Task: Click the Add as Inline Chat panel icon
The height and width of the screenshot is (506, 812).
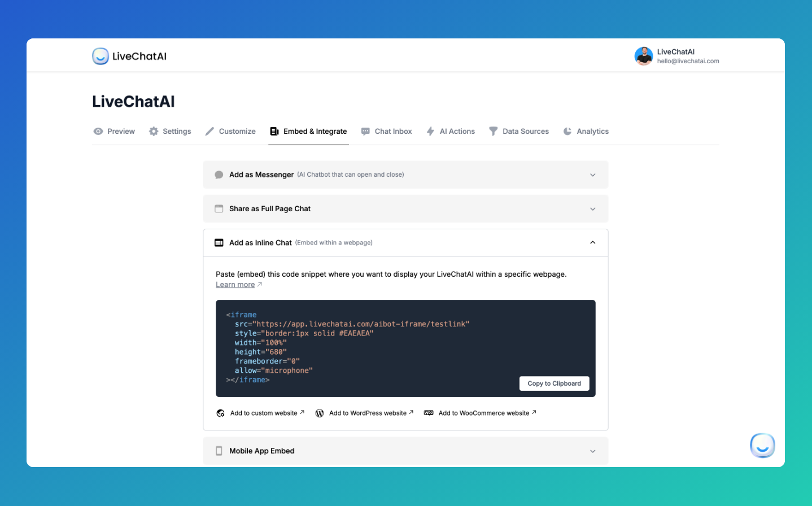Action: pyautogui.click(x=219, y=242)
